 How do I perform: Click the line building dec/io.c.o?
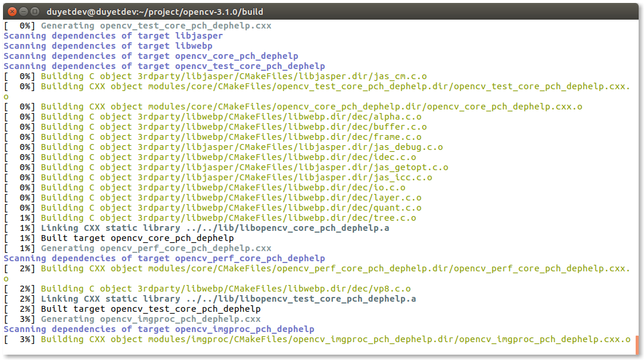pyautogui.click(x=205, y=187)
